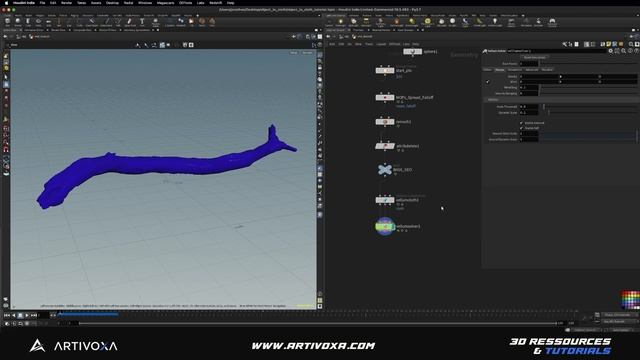Play the timeline forward

pyautogui.click(x=27, y=315)
